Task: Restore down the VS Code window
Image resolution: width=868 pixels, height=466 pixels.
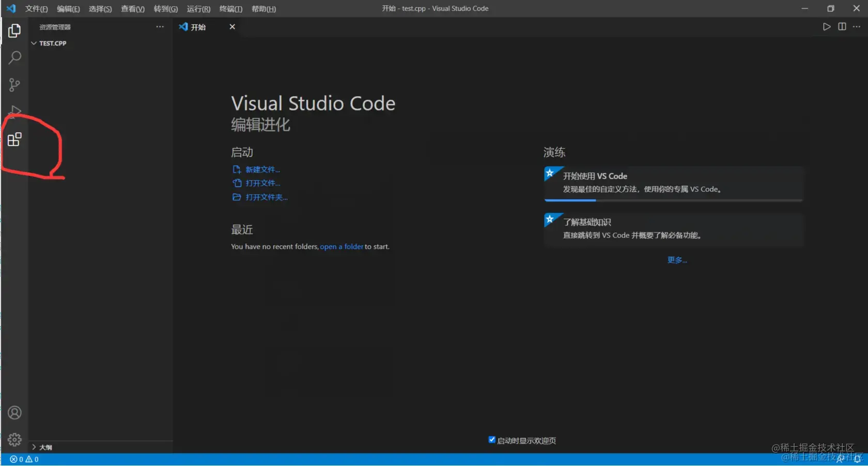Action: 830,8
